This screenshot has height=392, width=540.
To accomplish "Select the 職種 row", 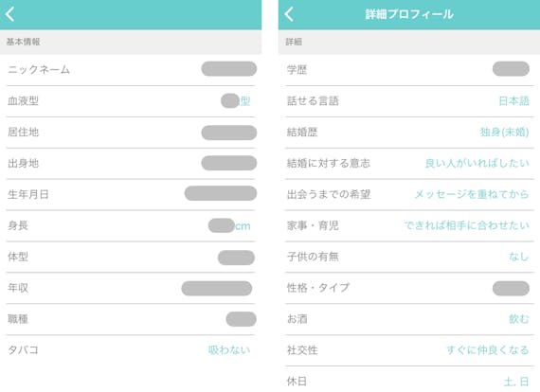I will [x=131, y=319].
